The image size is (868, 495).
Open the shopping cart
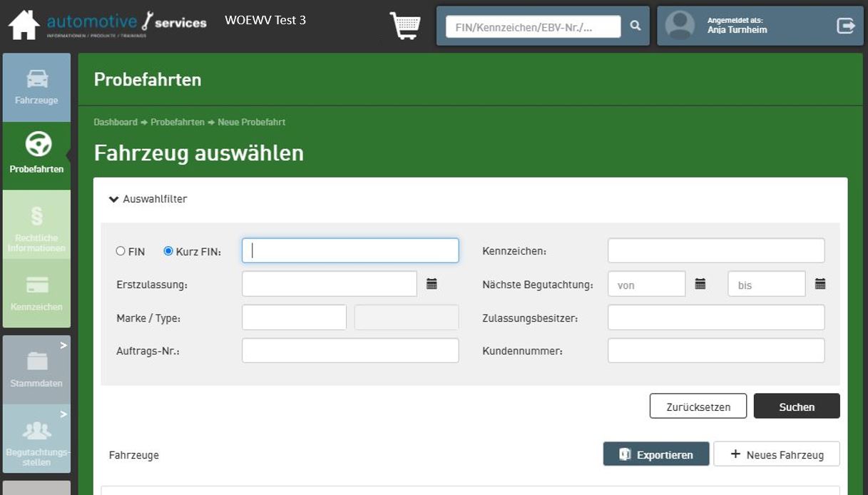(404, 26)
